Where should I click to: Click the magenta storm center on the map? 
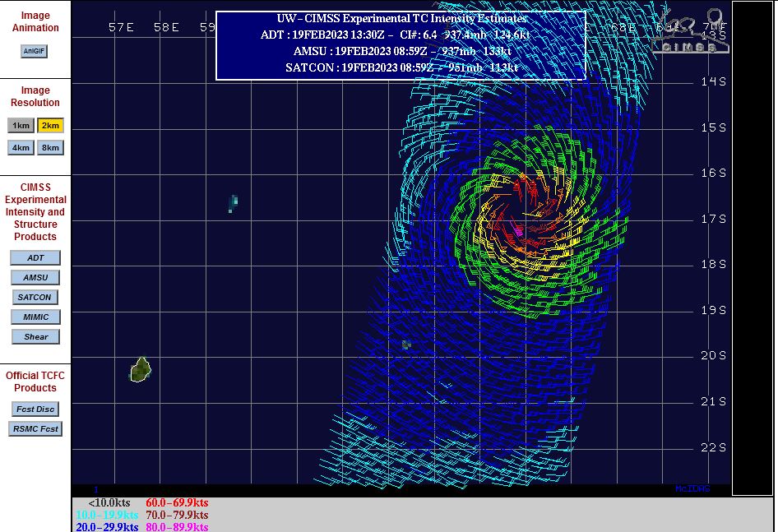[519, 232]
